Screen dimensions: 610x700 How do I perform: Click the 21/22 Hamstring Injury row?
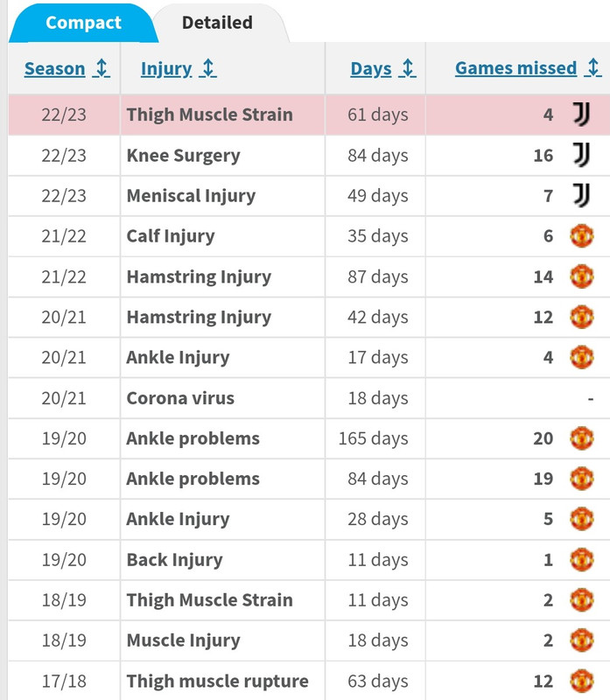[x=309, y=276]
